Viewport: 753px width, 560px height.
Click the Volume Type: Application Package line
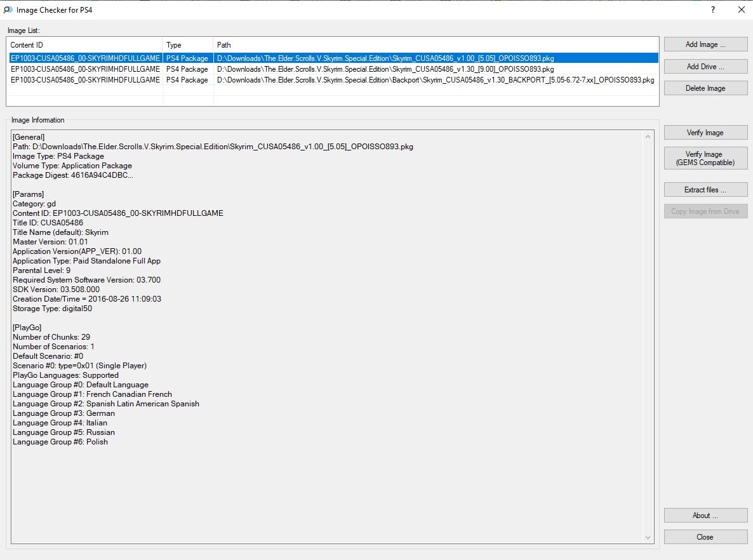tap(72, 166)
